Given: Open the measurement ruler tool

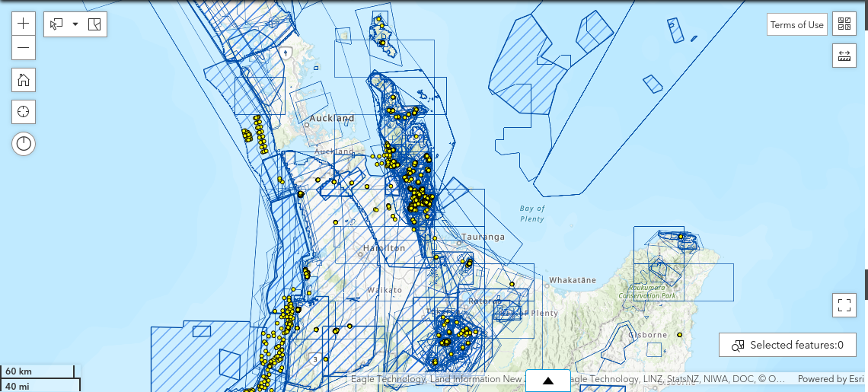Looking at the screenshot, I should (x=844, y=56).
